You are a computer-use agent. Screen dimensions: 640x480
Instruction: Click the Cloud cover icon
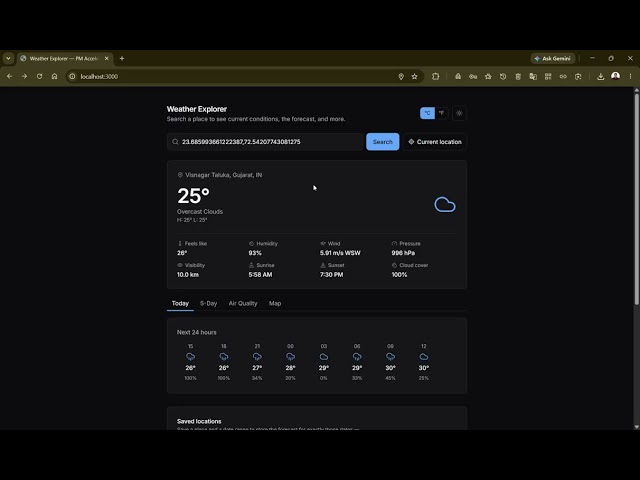point(394,265)
